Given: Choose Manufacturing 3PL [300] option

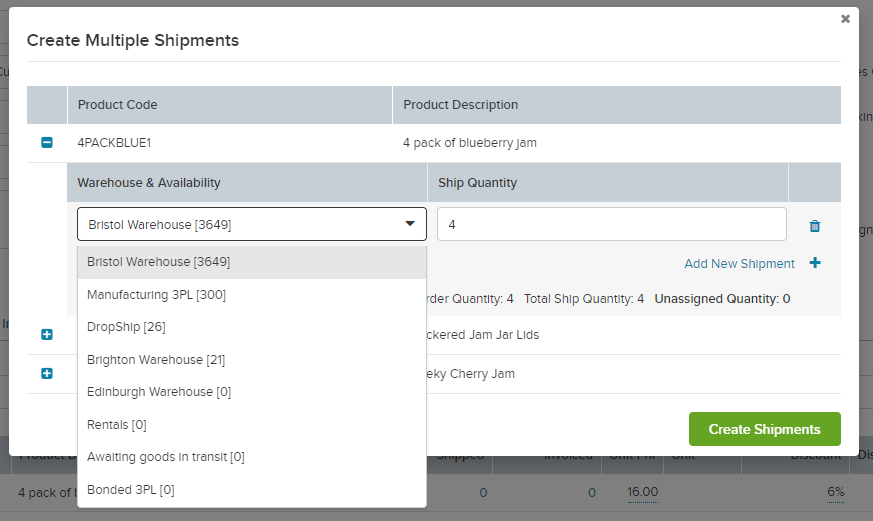Looking at the screenshot, I should (156, 295).
